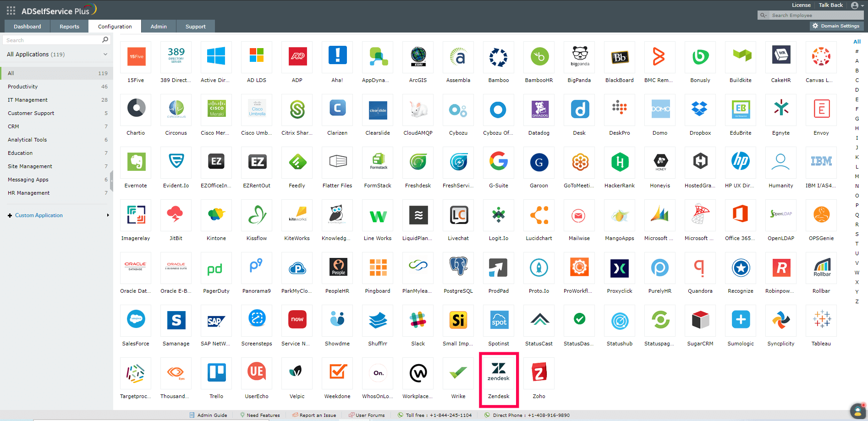Jump to letter S in alphabet index
This screenshot has width=868, height=421.
(857, 234)
